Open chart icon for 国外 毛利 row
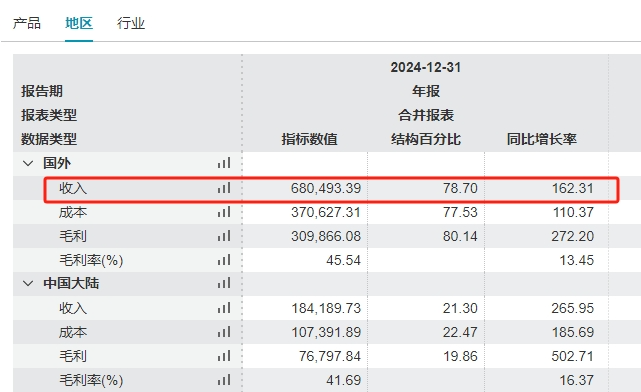Screen dimensions: 641x392 click(x=224, y=236)
